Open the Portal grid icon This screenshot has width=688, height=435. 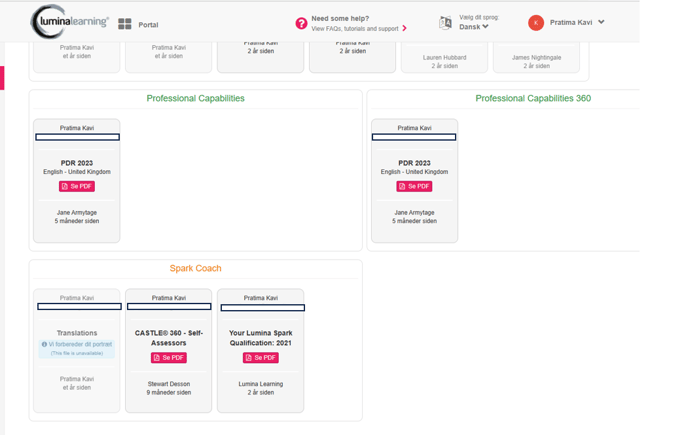pyautogui.click(x=125, y=24)
